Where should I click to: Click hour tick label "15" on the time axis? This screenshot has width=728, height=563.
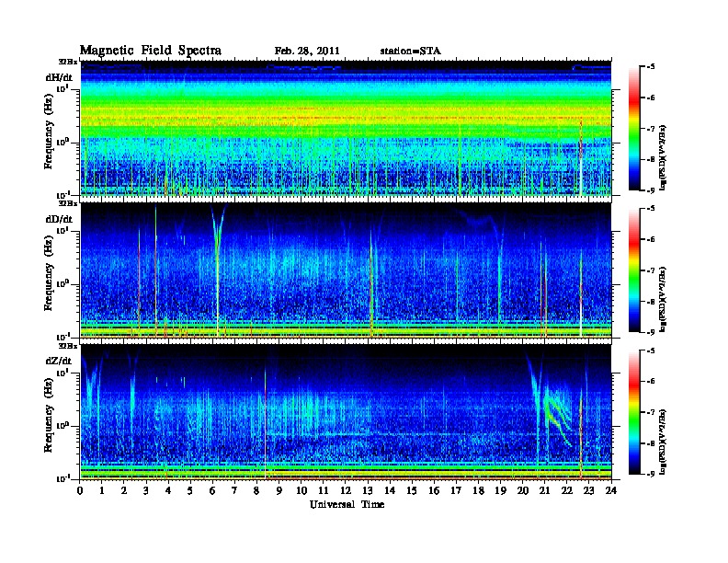click(x=412, y=490)
